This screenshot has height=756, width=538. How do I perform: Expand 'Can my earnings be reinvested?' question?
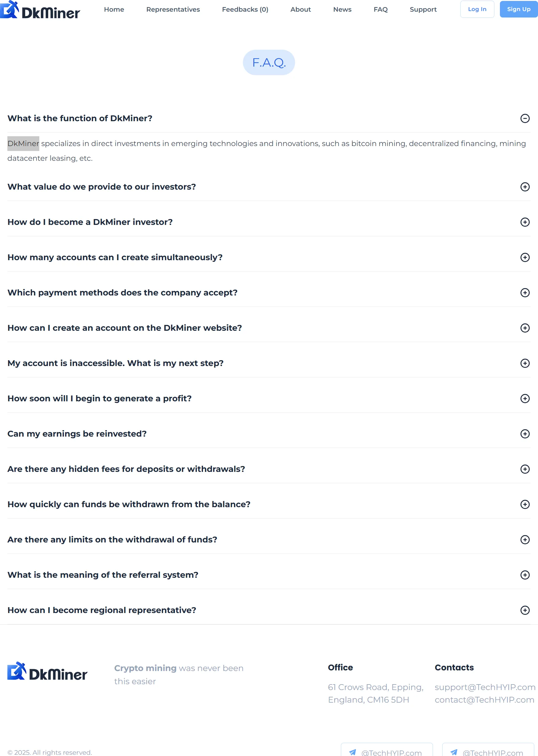(x=269, y=434)
